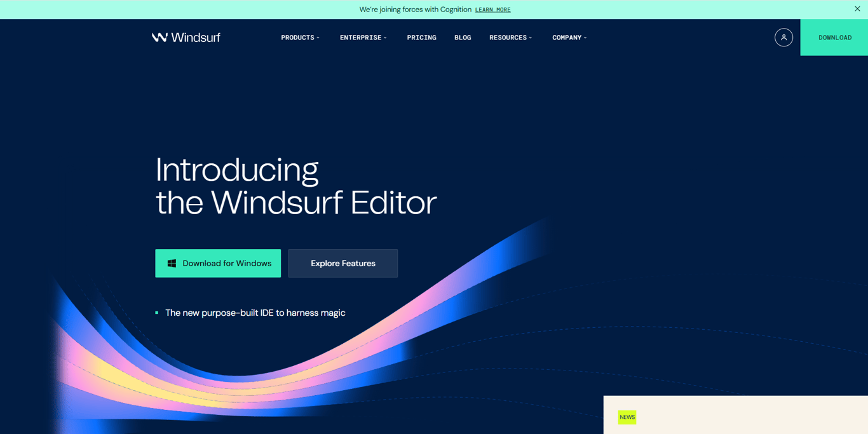
Task: Click the NEWS tag label
Action: click(627, 417)
